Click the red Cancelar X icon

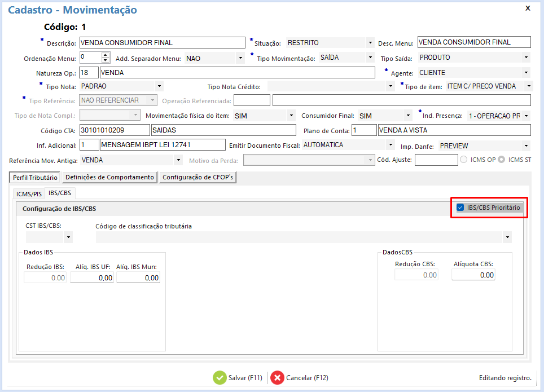point(277,378)
